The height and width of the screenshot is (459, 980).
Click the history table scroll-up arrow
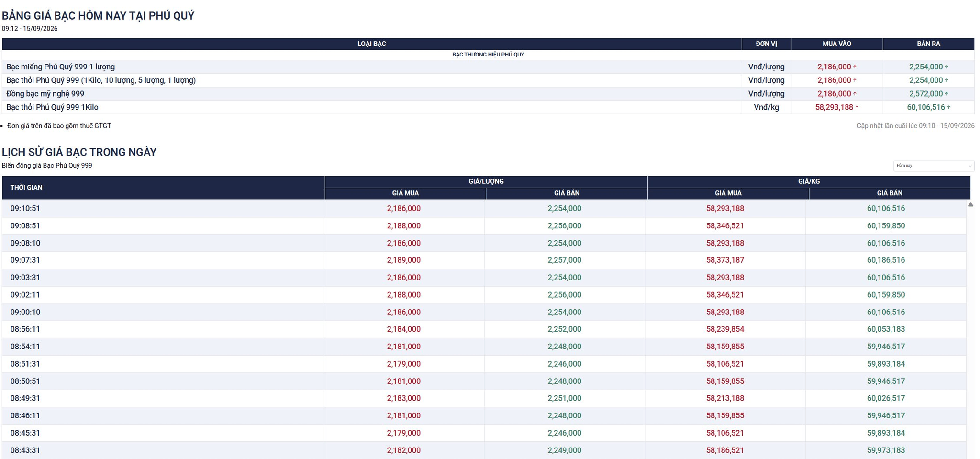point(970,204)
